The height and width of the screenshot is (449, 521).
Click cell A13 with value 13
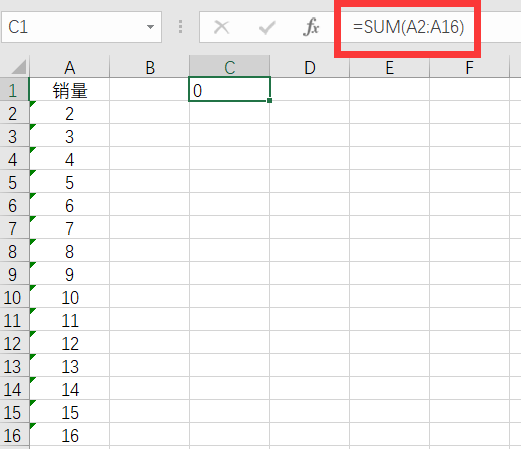pyautogui.click(x=69, y=365)
